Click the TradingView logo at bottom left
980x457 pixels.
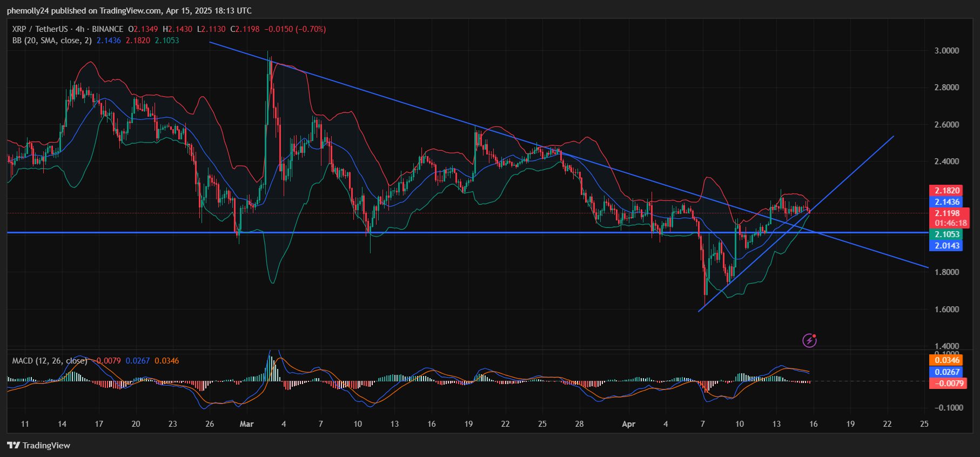tap(38, 446)
